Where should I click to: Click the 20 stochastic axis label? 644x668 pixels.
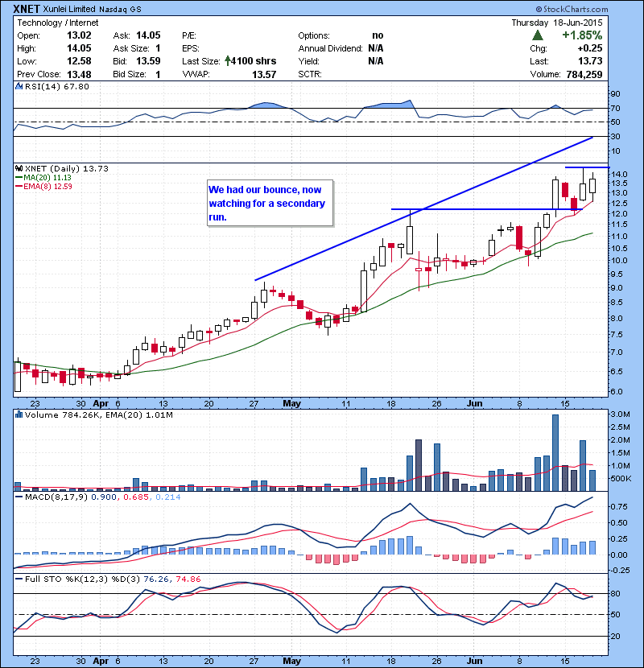click(616, 636)
